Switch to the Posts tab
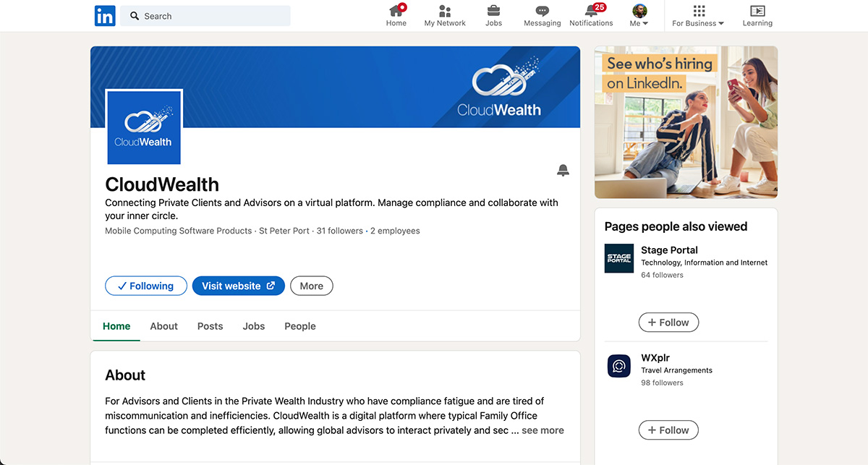Image resolution: width=868 pixels, height=465 pixels. (210, 326)
